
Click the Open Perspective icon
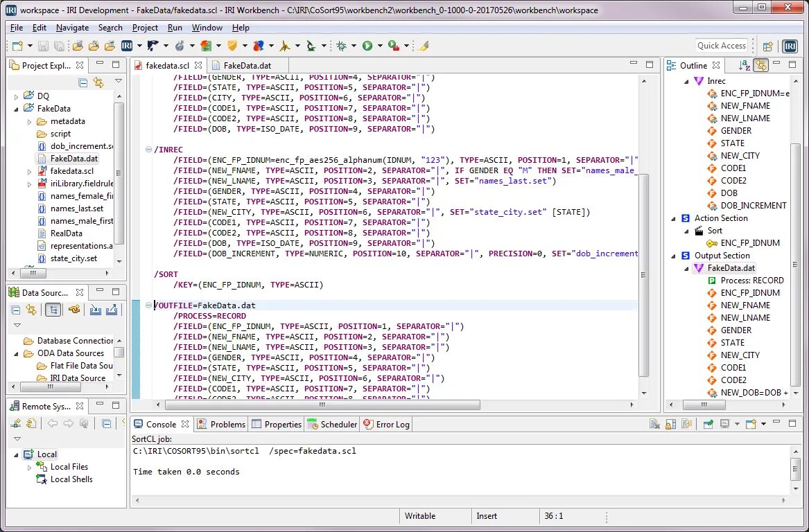[x=767, y=46]
